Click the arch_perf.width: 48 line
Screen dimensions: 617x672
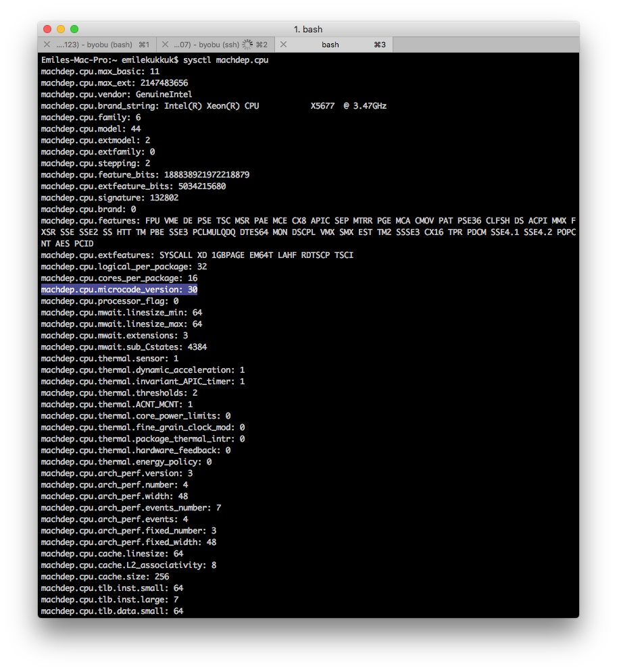[x=114, y=496]
